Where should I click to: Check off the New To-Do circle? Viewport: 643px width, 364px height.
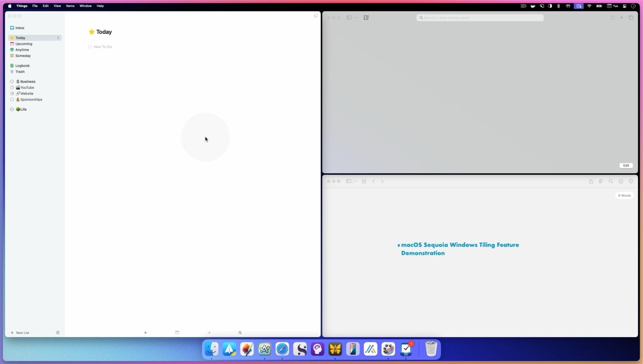coord(90,47)
